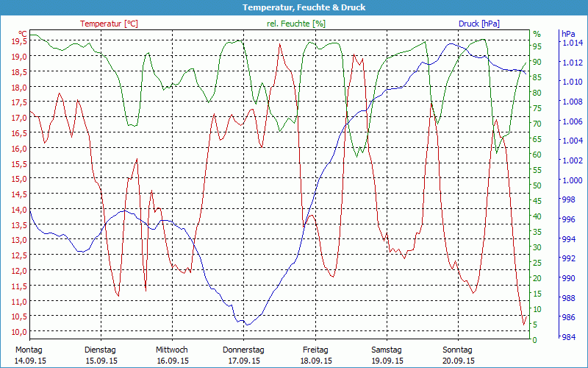The width and height of the screenshot is (588, 368).
Task: Click green humidity axis value "65"
Action: click(537, 139)
